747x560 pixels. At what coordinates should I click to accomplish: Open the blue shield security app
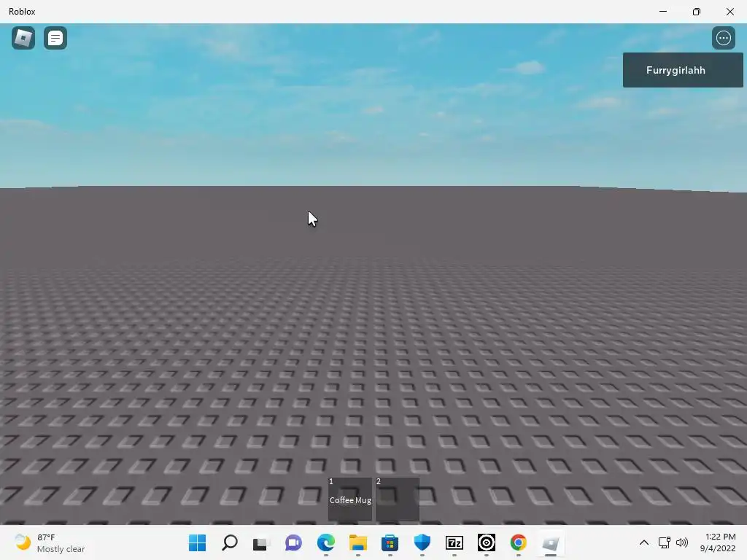pos(422,542)
